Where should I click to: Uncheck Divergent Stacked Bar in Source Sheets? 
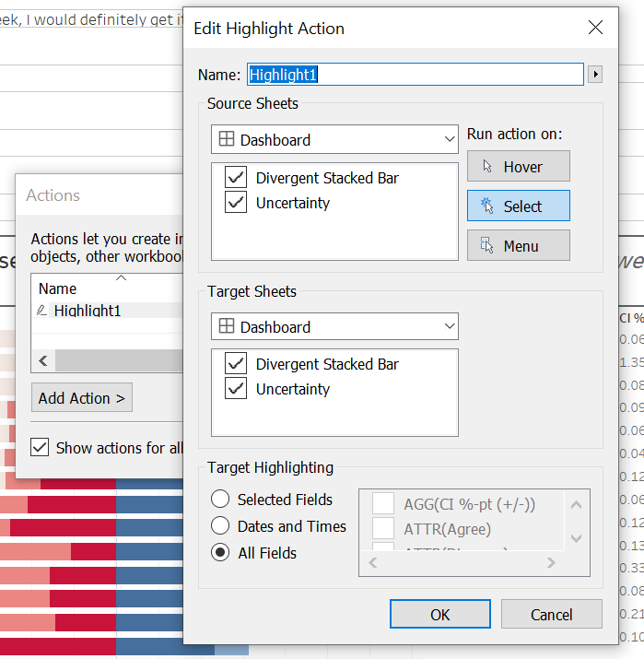click(x=236, y=178)
